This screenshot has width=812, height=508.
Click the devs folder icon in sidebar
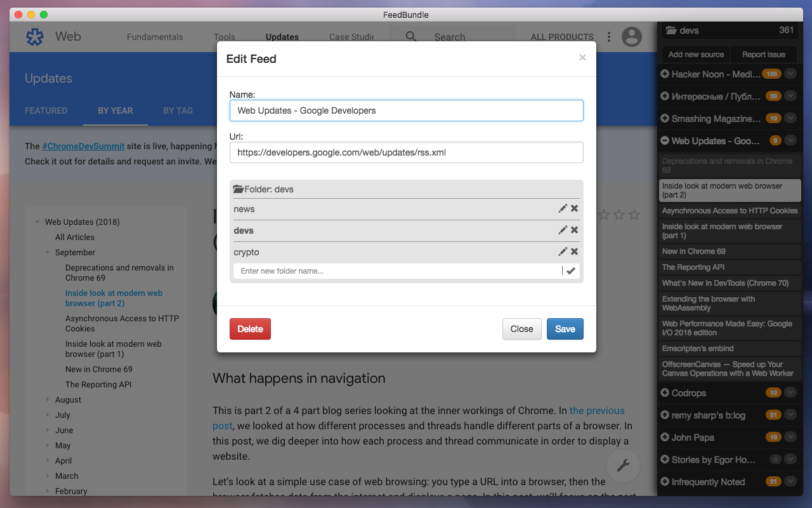pos(671,30)
